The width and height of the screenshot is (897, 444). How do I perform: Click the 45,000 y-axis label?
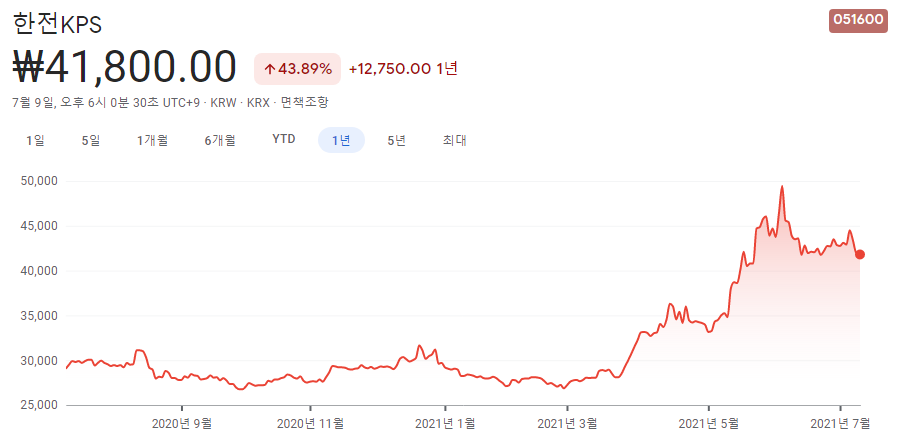pyautogui.click(x=39, y=226)
